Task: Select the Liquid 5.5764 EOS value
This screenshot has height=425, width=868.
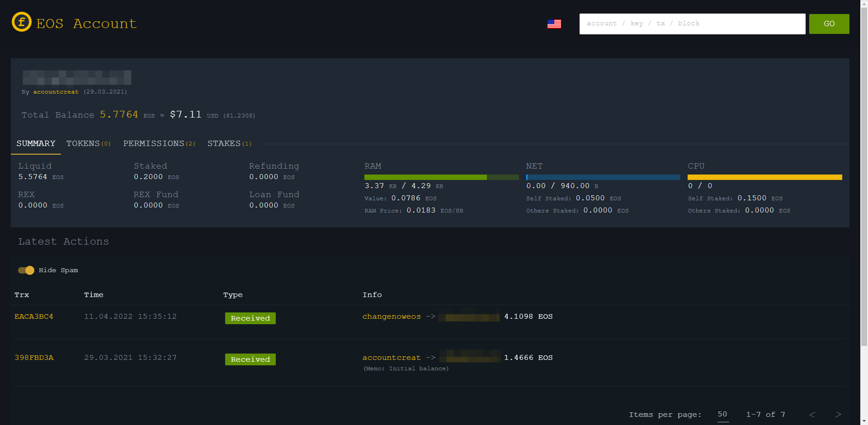Action: 41,177
